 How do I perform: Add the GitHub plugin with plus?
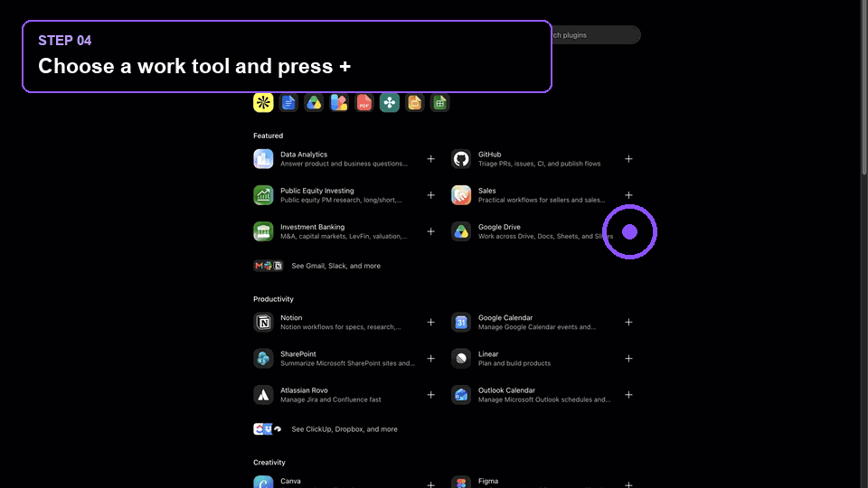(x=629, y=159)
